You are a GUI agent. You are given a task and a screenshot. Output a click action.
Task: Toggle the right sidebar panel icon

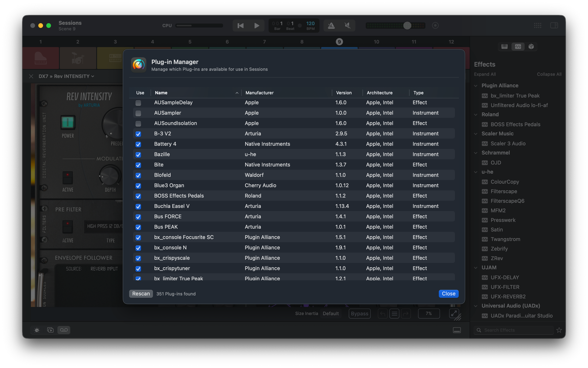(554, 25)
